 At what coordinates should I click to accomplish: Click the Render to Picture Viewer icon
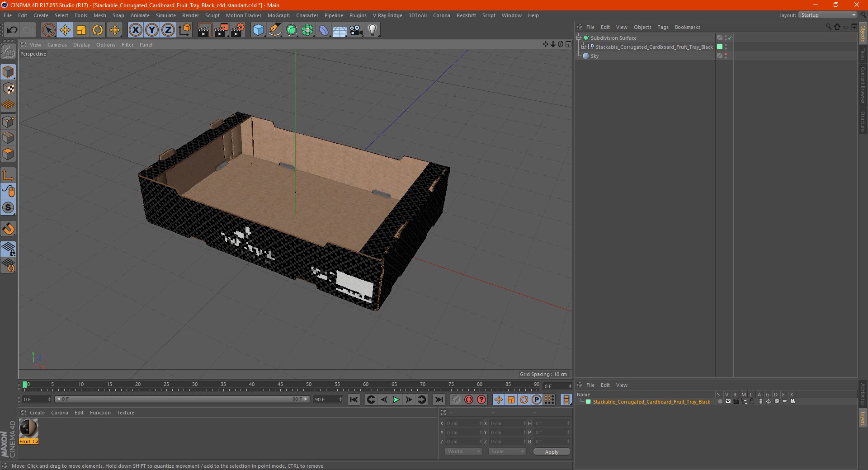(221, 30)
